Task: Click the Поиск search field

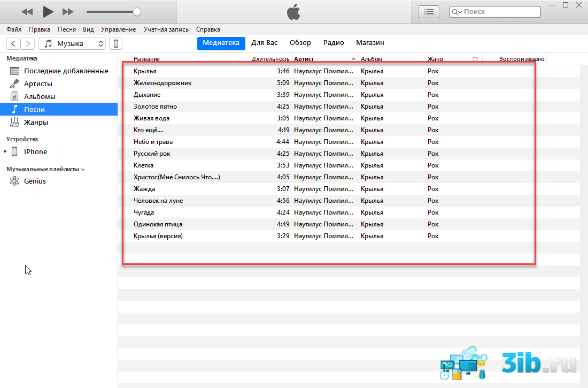Action: (494, 12)
